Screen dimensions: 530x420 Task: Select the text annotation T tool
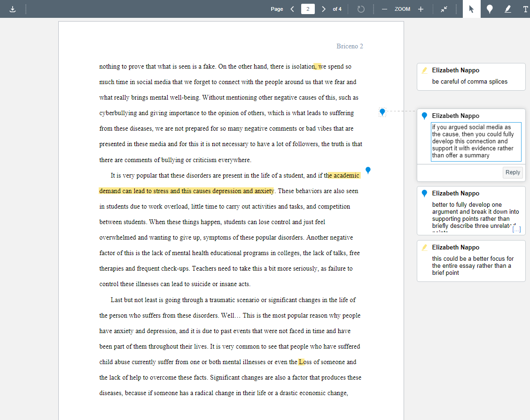coord(525,9)
